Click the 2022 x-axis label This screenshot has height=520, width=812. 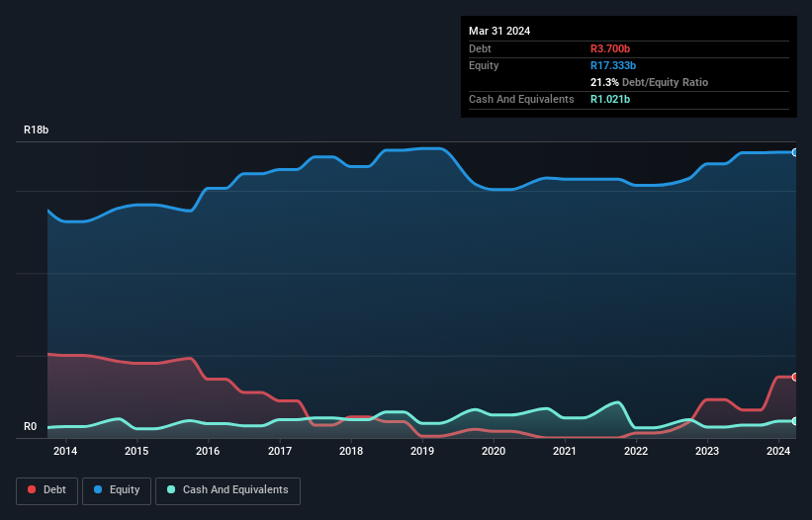pyautogui.click(x=636, y=451)
